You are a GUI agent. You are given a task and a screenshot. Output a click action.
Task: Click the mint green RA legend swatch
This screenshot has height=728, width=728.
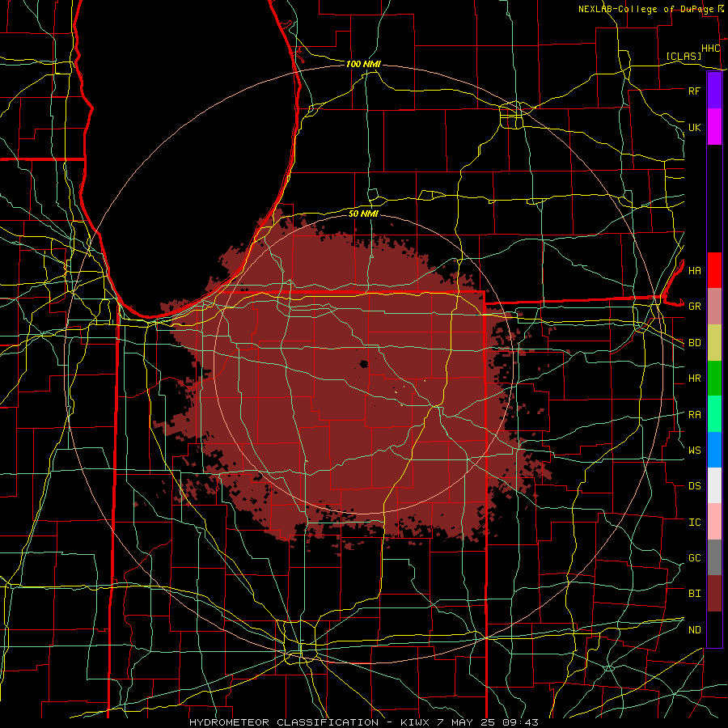(714, 414)
